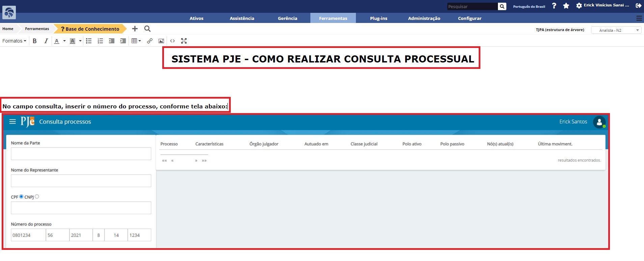This screenshot has width=644, height=261.
Task: Click the first page «« pagination control
Action: (164, 160)
